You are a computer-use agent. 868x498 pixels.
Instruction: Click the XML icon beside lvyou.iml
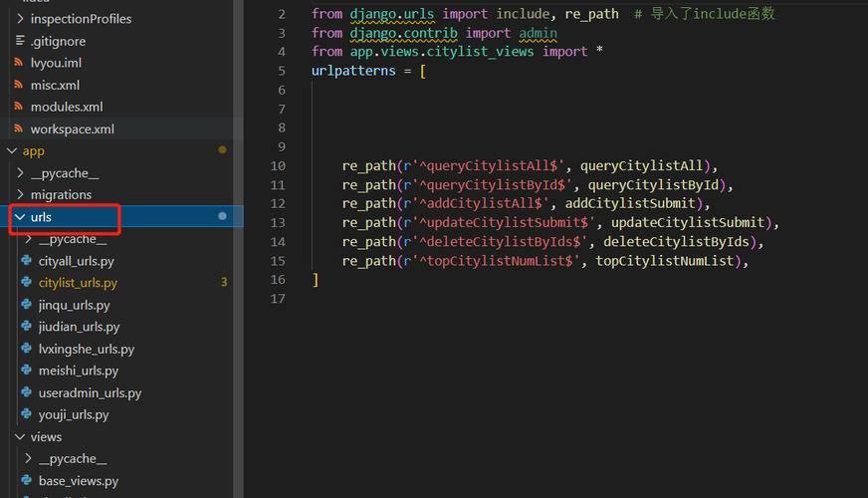click(x=19, y=63)
